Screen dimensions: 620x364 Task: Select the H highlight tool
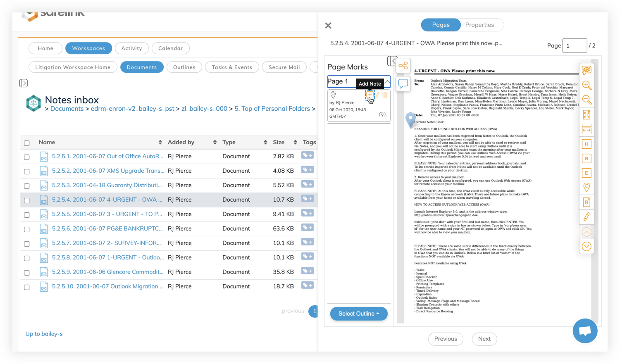pyautogui.click(x=587, y=144)
